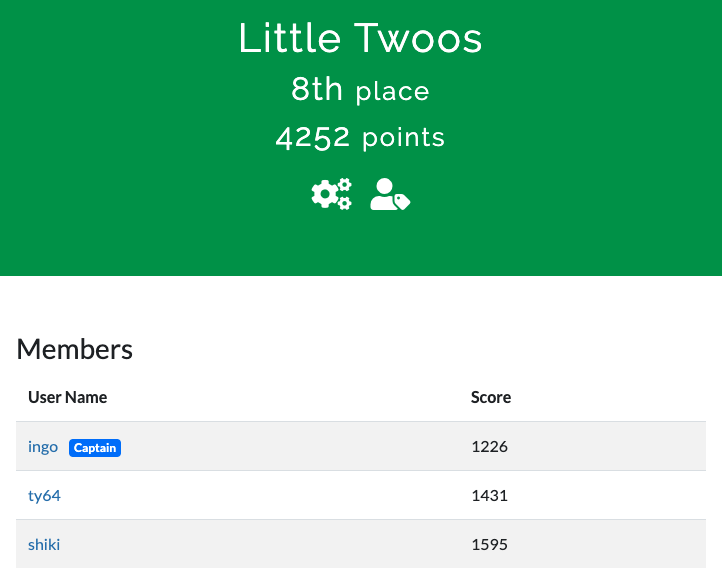Select ingo's score value 1226

point(489,447)
